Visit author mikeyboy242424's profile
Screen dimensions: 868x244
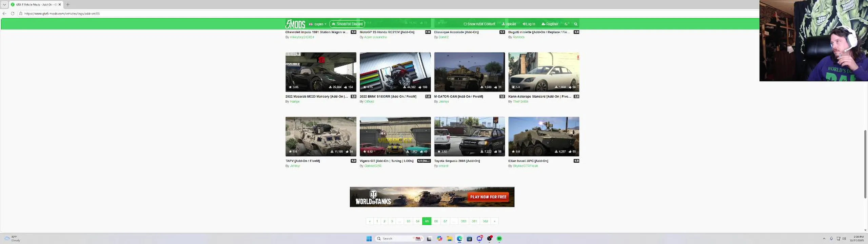(x=302, y=37)
